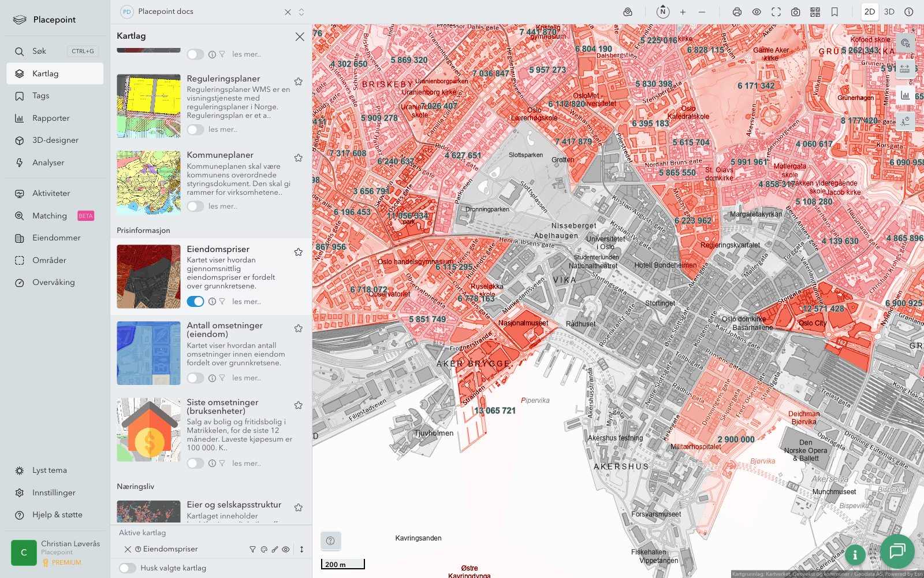Click the bookmark icon in top toolbar

(x=834, y=12)
